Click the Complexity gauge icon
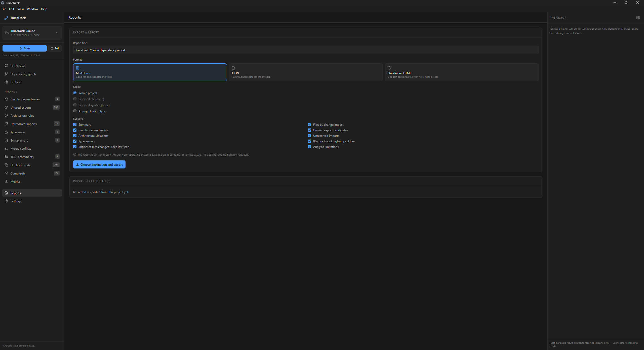 click(x=6, y=173)
